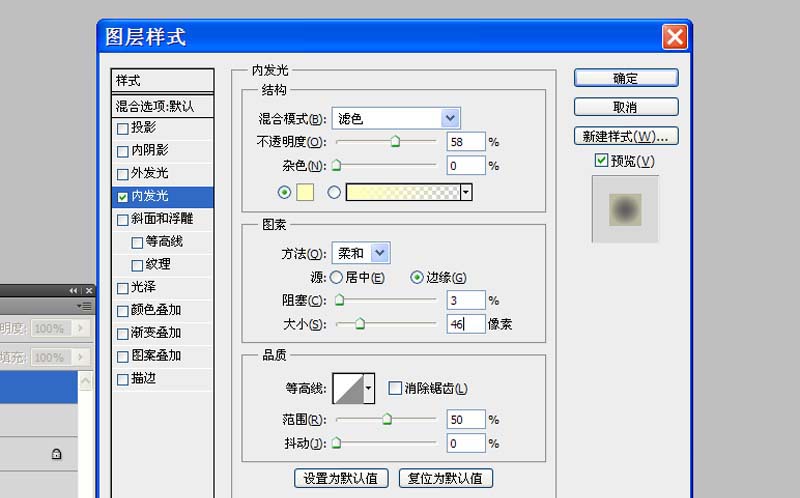
Task: Click 复位为默认值 button
Action: tap(445, 478)
